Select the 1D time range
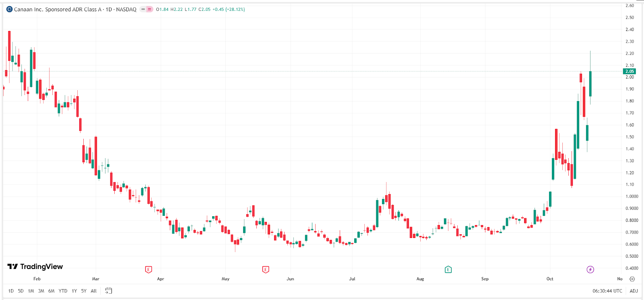644x300 pixels. pyautogui.click(x=11, y=291)
